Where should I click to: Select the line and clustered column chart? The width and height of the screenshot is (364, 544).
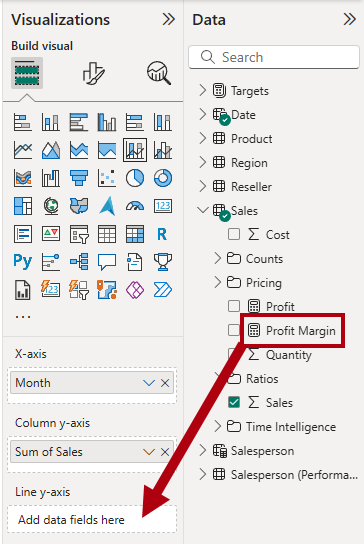pos(163,150)
